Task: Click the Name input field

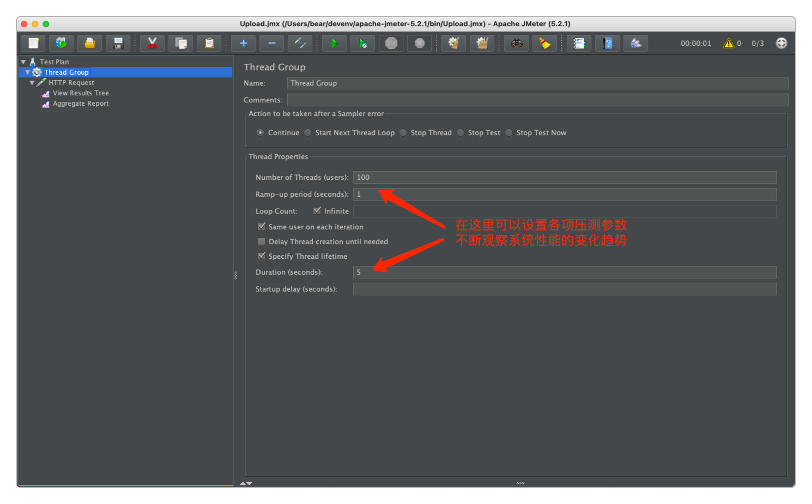Action: [x=537, y=83]
